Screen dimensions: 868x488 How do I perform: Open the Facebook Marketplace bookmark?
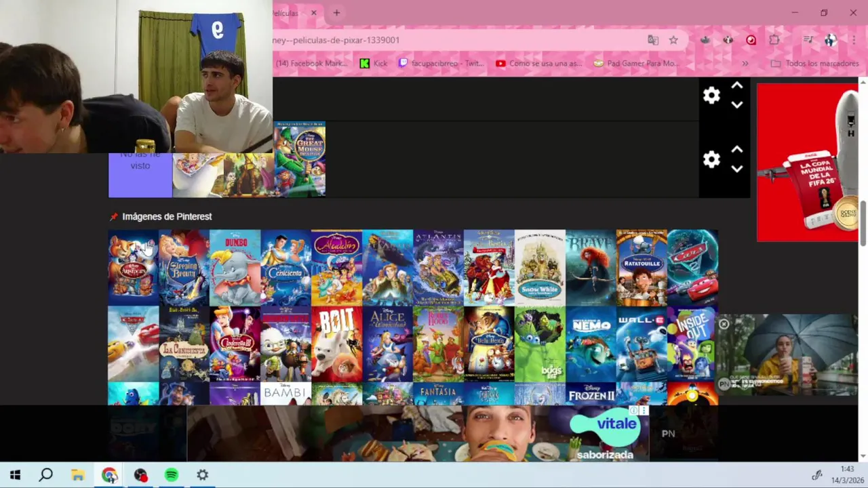313,63
